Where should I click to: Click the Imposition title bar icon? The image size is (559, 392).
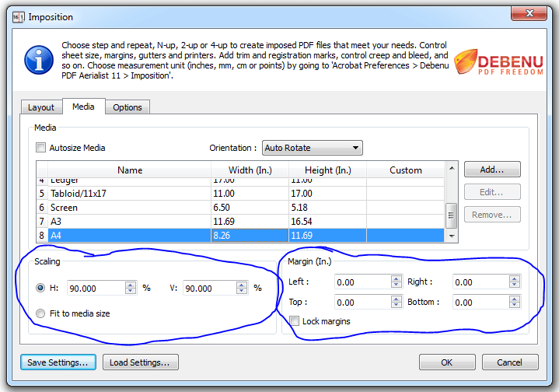(18, 17)
